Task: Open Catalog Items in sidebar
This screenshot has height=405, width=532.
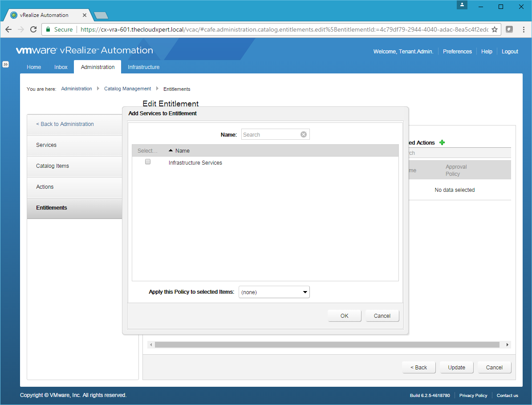Action: (x=53, y=166)
